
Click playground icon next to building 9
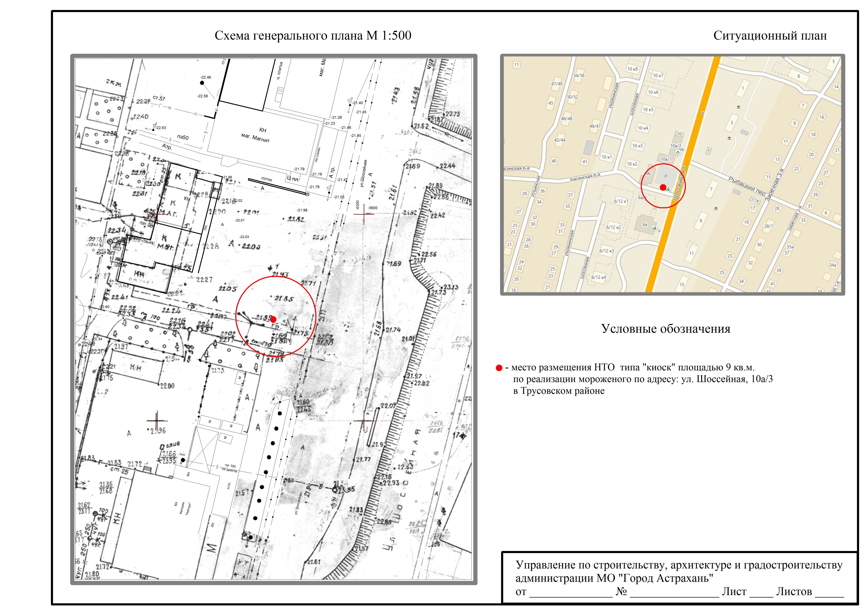[716, 209]
